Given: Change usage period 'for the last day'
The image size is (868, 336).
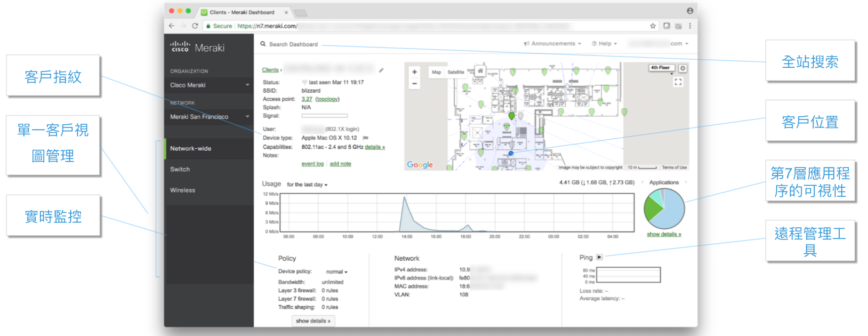Looking at the screenshot, I should pos(307,184).
